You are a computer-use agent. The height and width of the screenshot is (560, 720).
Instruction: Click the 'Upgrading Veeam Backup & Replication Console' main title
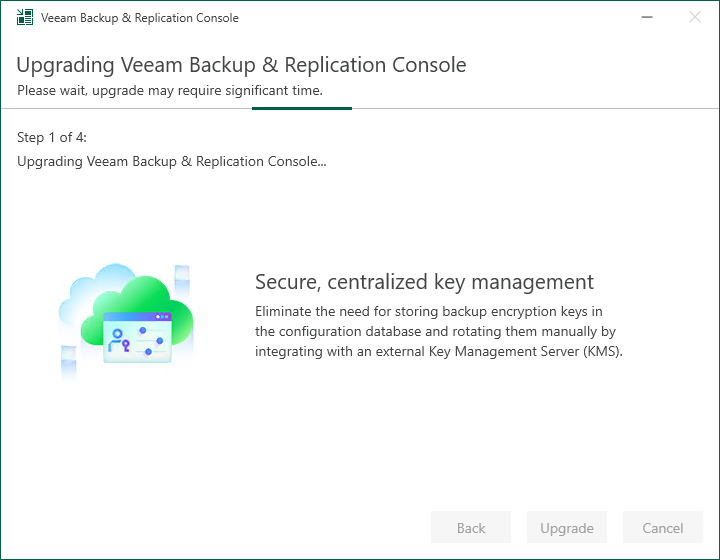click(x=241, y=65)
